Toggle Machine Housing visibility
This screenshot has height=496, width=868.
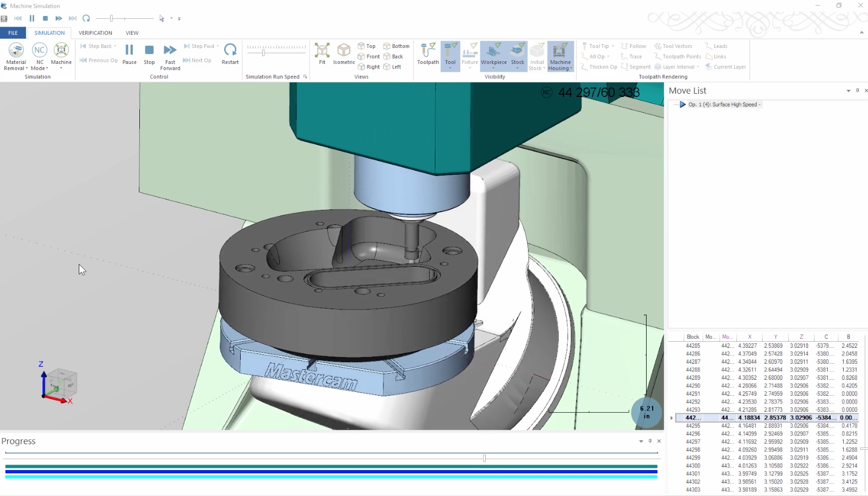click(x=560, y=57)
